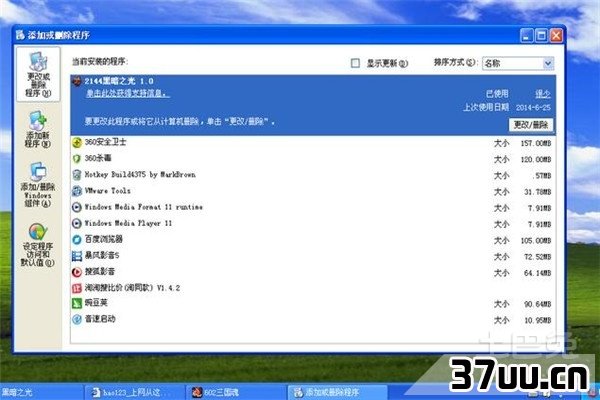
Task: Select the 360杀毒 list entry
Action: 313,158
